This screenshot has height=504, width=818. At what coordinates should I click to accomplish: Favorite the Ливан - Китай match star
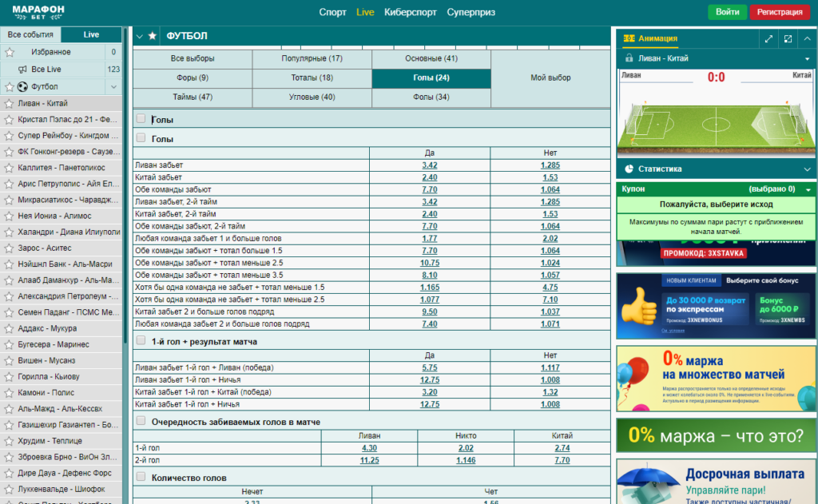[8, 103]
